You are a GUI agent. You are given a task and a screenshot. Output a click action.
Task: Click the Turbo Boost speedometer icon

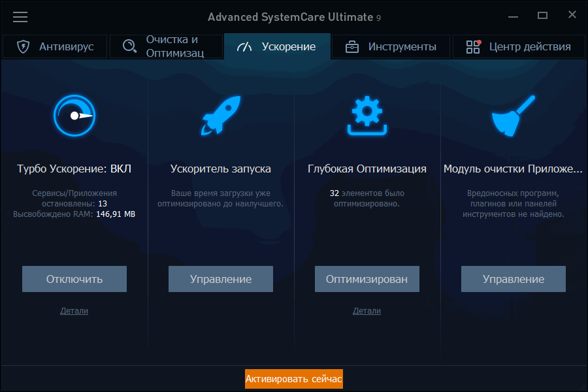(x=74, y=116)
